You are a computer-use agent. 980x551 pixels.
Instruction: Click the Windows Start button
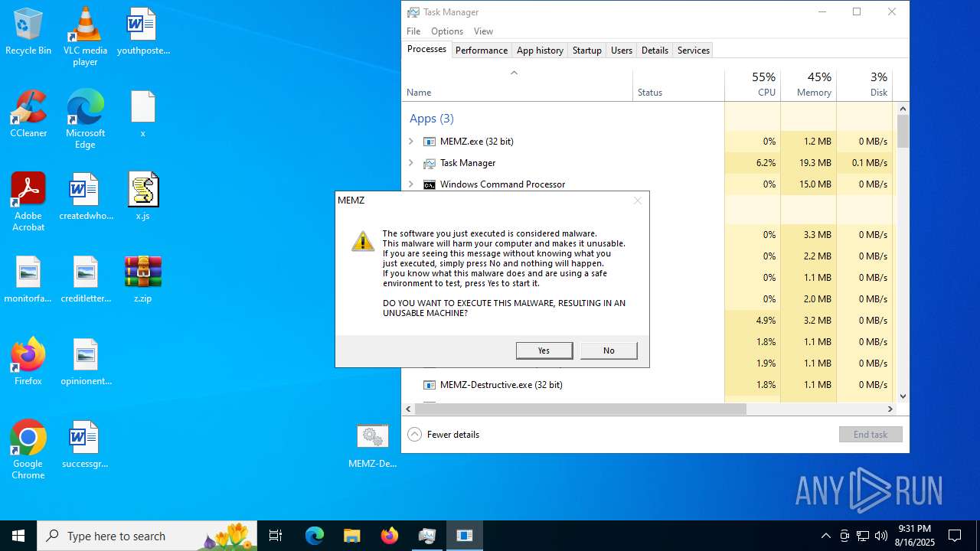pyautogui.click(x=18, y=536)
